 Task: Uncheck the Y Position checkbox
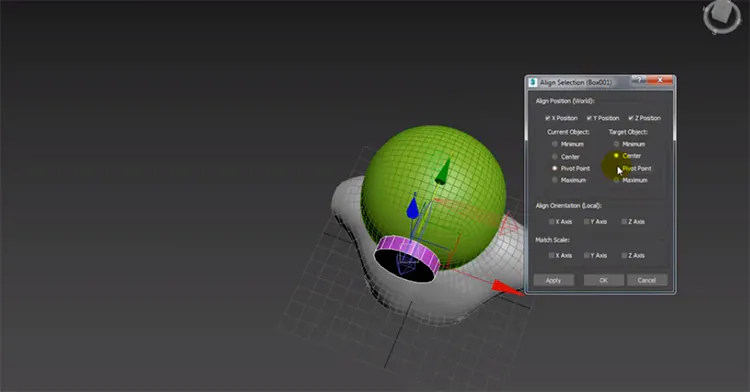[x=589, y=118]
